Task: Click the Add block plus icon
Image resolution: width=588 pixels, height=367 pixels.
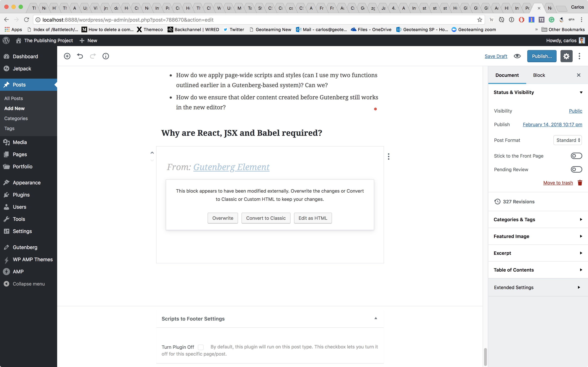Action: (67, 56)
